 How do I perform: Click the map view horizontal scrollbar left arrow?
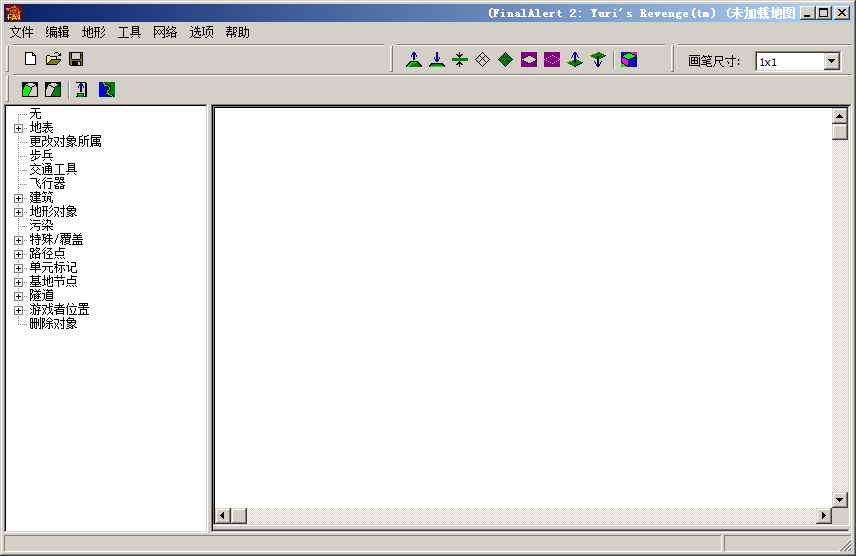(223, 515)
